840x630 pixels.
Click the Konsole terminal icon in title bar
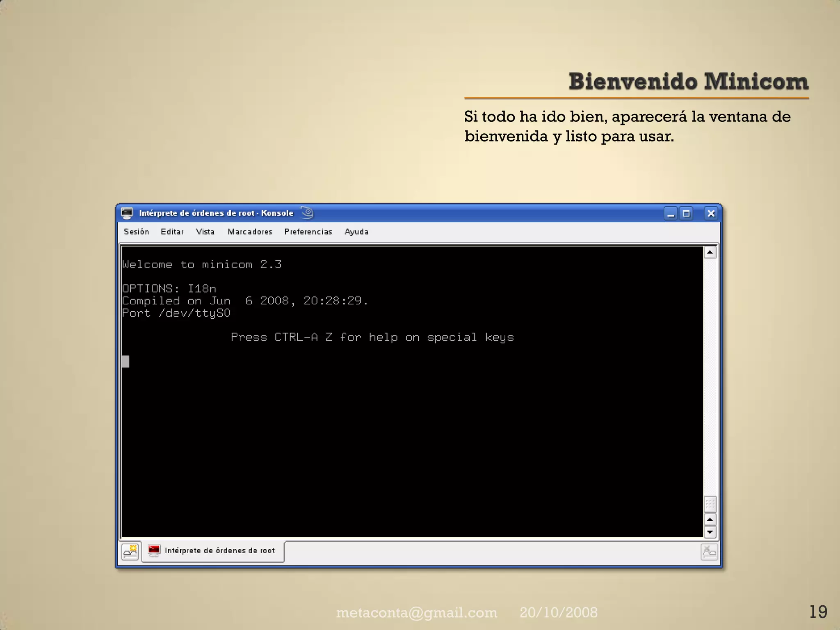[x=127, y=213]
